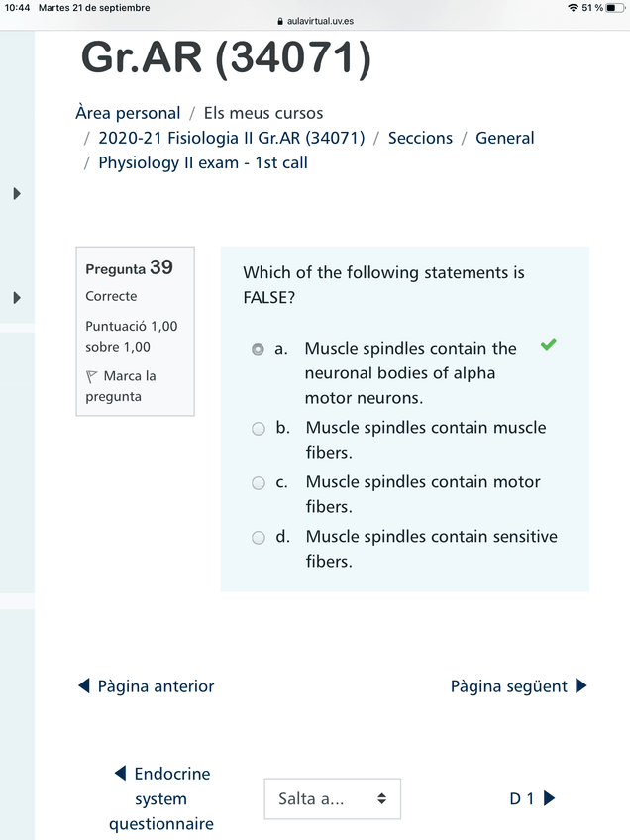Click the left arrow of Pàgina anterior
Screen dimensions: 630x840
(x=84, y=686)
